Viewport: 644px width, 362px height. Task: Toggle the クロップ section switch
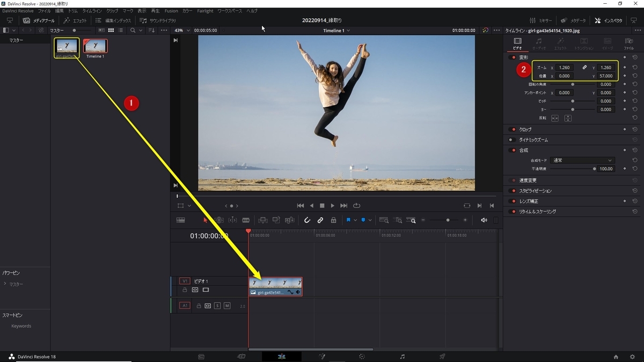pyautogui.click(x=513, y=129)
